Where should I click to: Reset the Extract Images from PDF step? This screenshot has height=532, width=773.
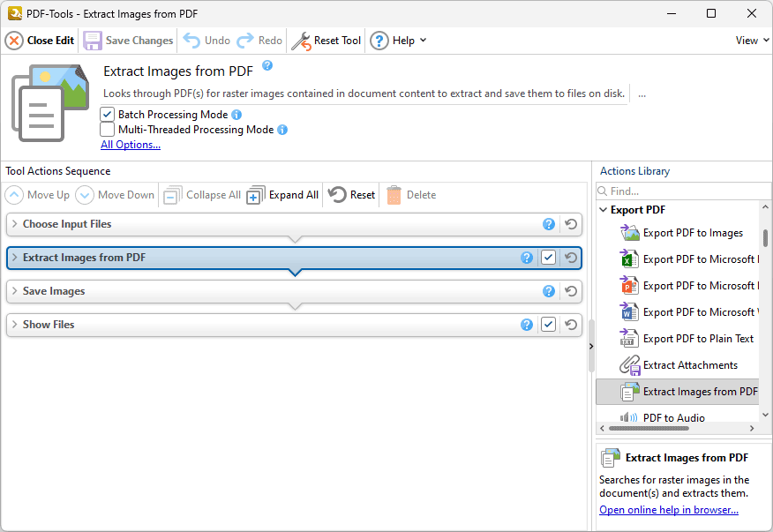click(571, 258)
